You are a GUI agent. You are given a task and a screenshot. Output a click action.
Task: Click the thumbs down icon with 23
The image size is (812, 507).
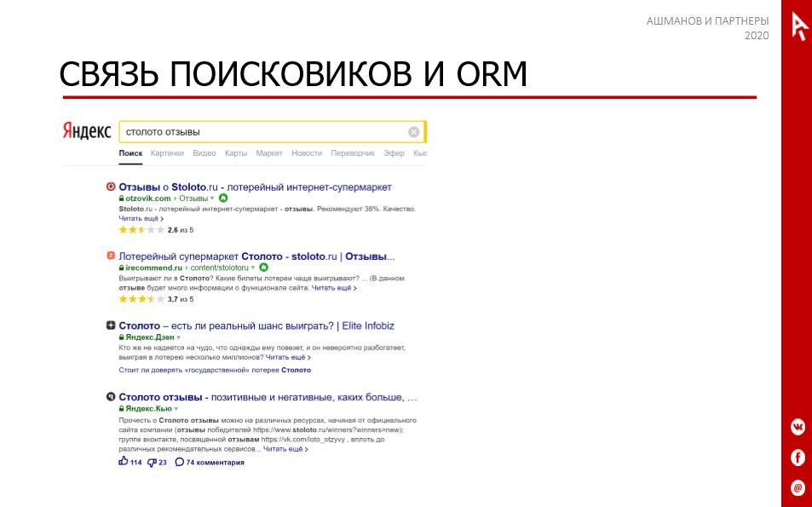point(152,463)
